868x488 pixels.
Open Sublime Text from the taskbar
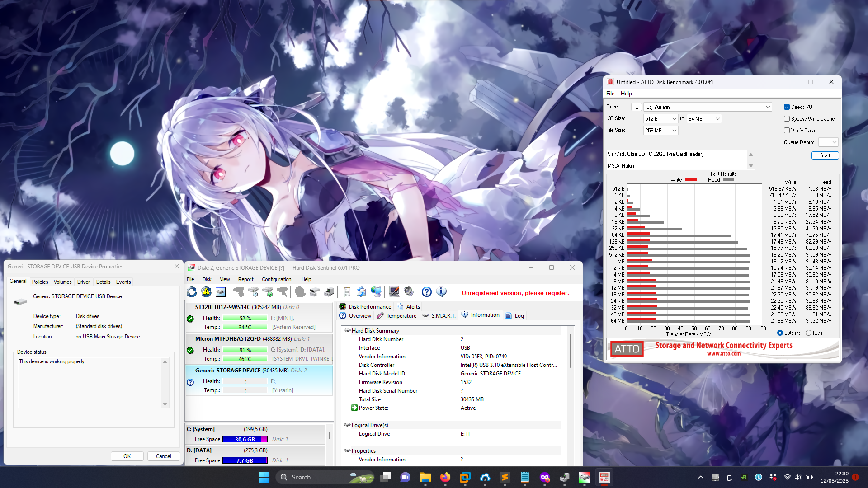tap(505, 477)
